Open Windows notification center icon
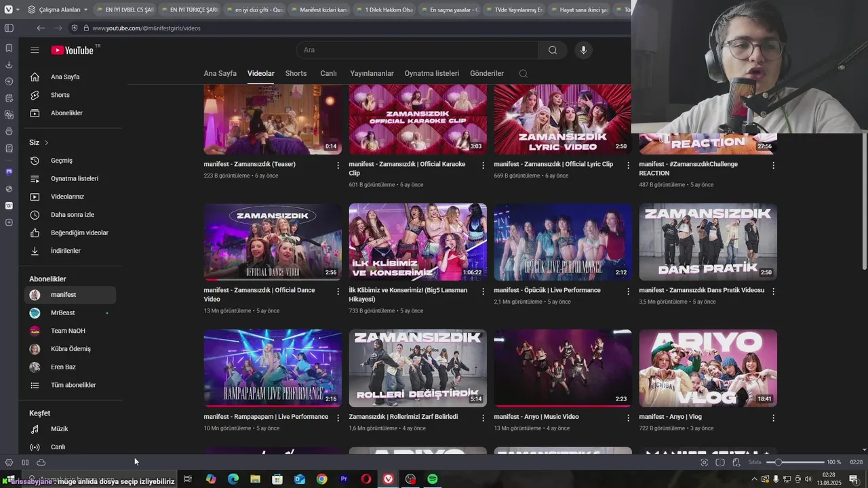 pos(853,479)
